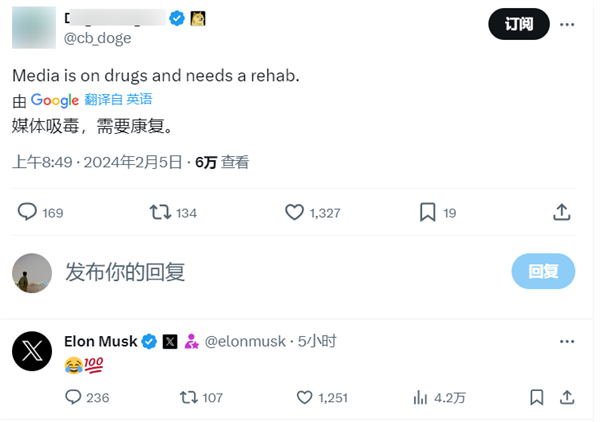Image resolution: width=600 pixels, height=422 pixels.
Task: Repost the main tweet via retweet icon
Action: pos(159,212)
